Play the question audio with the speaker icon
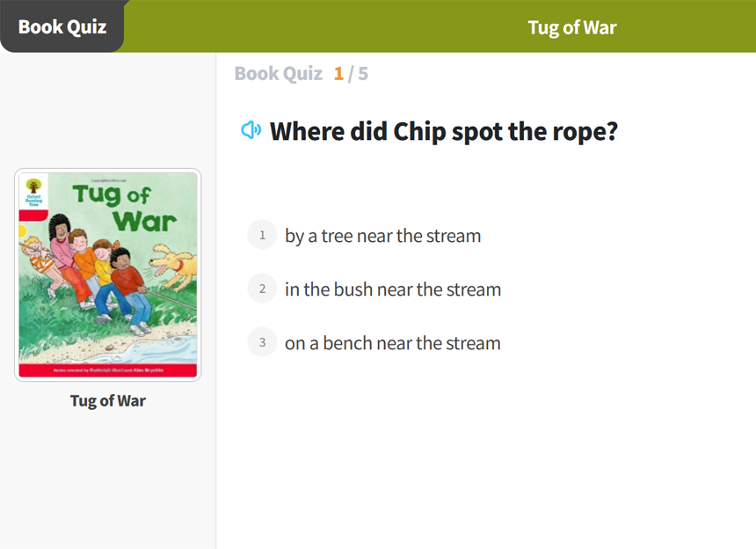 point(251,131)
